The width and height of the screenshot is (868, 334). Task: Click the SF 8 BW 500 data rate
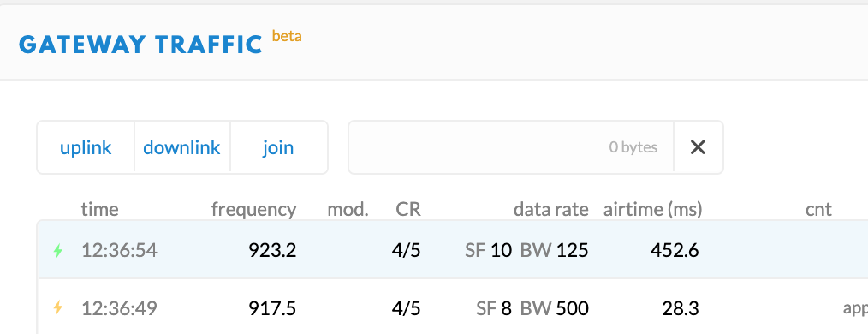[532, 308]
